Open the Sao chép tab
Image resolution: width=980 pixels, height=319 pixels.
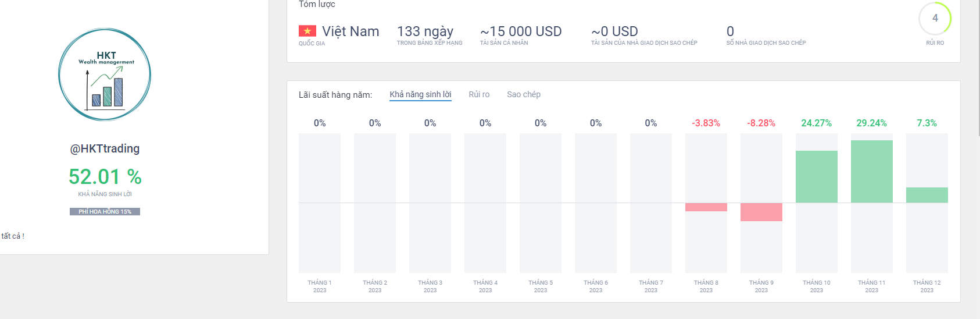(524, 94)
